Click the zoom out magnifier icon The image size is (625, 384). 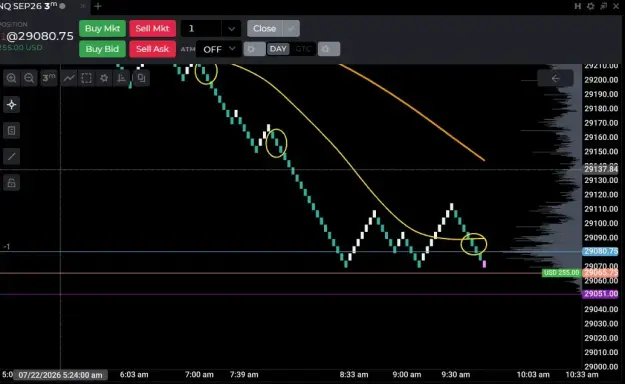point(29,78)
